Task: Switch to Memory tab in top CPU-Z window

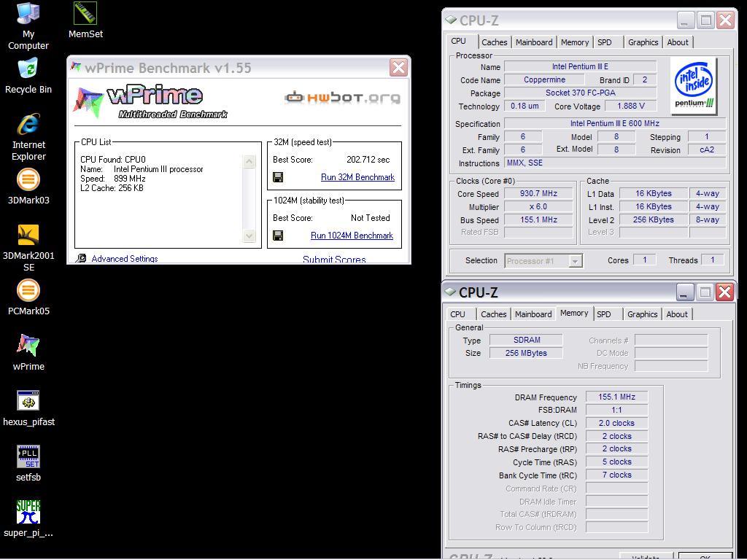Action: point(575,42)
